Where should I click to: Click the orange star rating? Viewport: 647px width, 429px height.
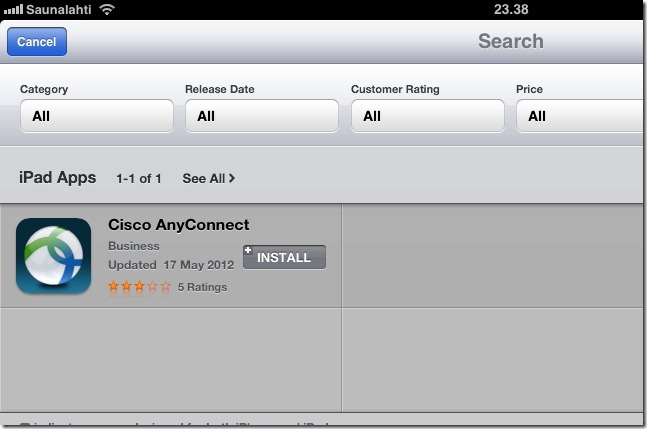point(139,287)
